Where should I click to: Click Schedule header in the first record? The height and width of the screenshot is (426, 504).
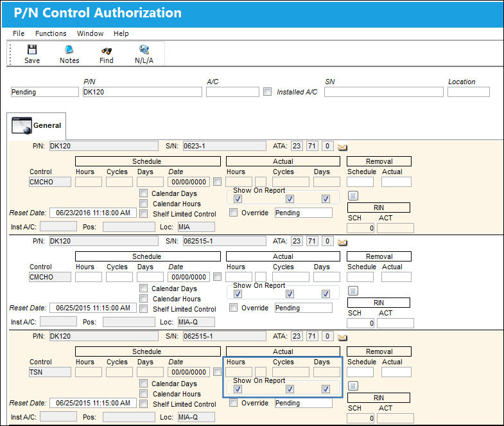pyautogui.click(x=148, y=161)
